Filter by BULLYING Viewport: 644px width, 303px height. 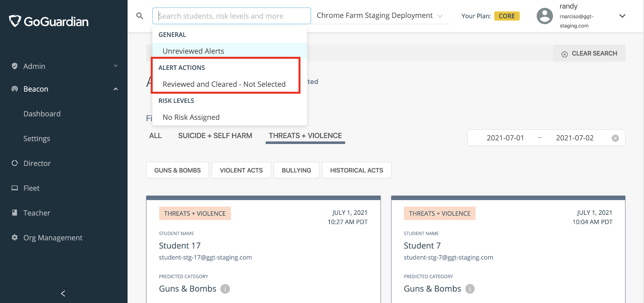pos(296,170)
